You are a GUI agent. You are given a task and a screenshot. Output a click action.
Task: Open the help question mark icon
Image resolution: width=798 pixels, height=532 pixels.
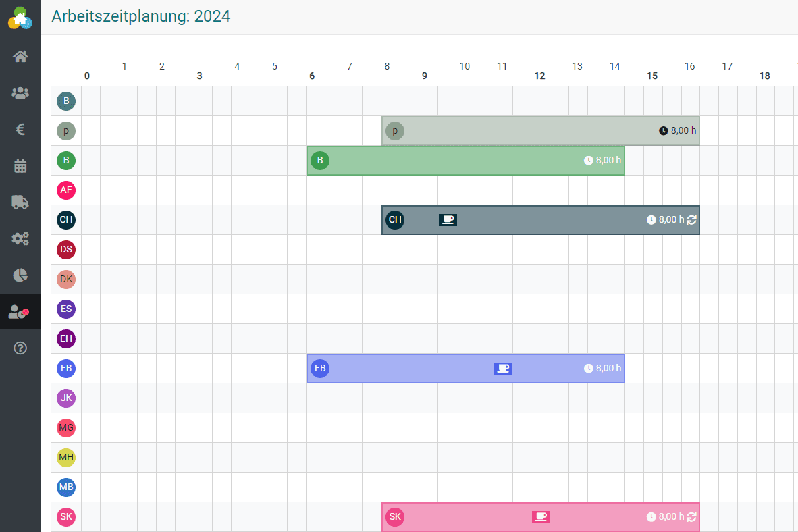click(x=20, y=348)
